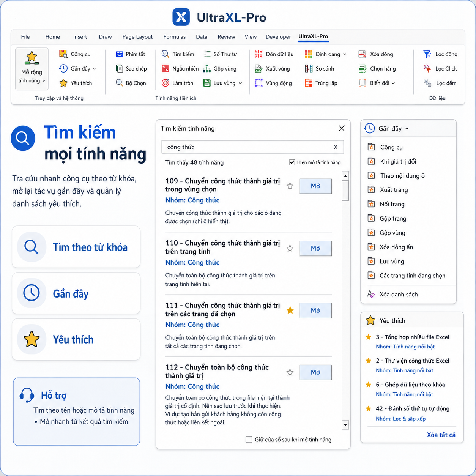Select the Chọn hàng tool
This screenshot has height=476, width=476.
[377, 68]
